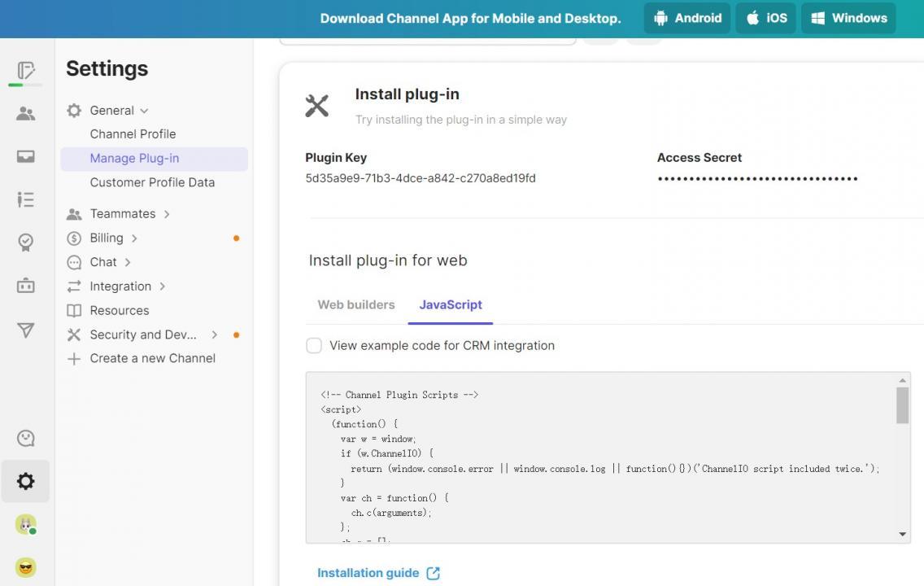The image size is (924, 586).
Task: Click "Try installing the plug-in in a simple way"
Action: 461,120
